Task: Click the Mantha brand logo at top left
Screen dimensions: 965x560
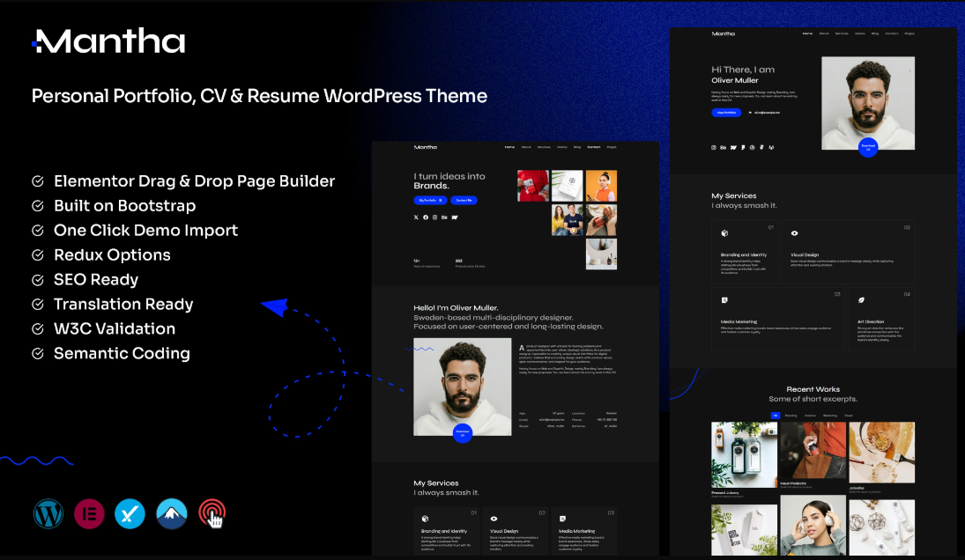Action: (108, 41)
